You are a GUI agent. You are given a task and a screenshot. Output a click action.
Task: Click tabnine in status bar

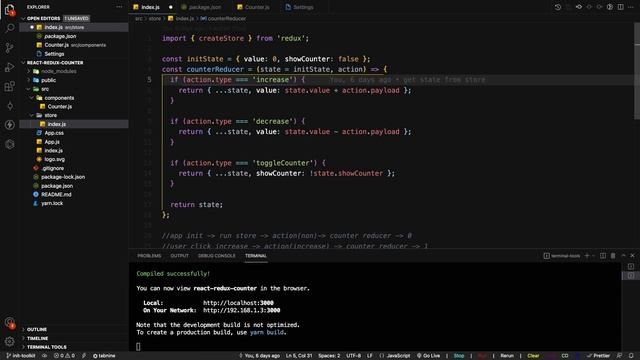click(104, 356)
